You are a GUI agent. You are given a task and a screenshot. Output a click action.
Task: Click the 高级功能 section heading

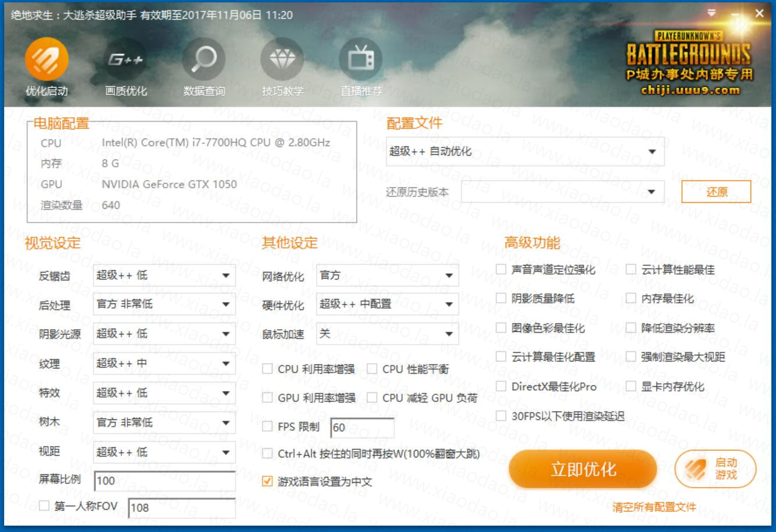point(532,243)
